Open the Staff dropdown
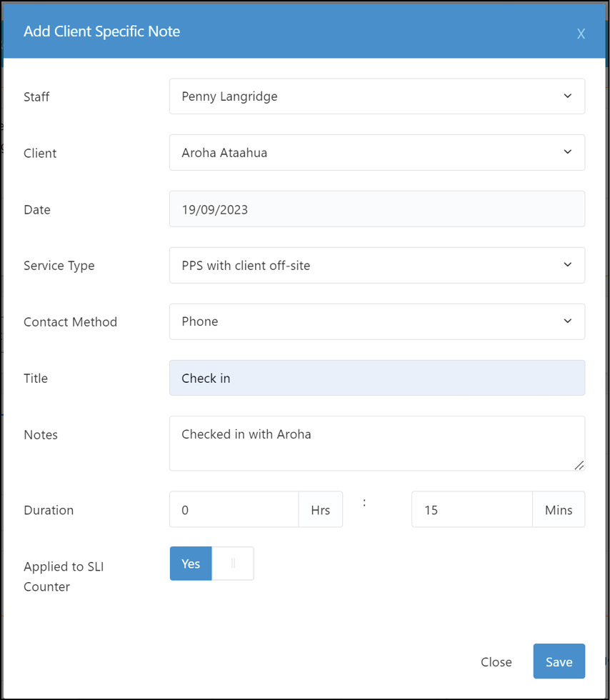This screenshot has height=700, width=610. click(x=377, y=96)
